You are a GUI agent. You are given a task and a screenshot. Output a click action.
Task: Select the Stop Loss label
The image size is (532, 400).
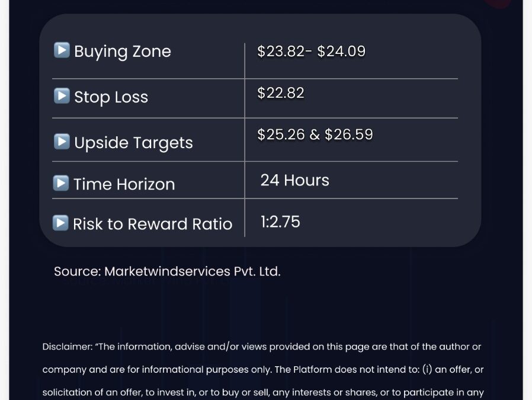pos(111,97)
